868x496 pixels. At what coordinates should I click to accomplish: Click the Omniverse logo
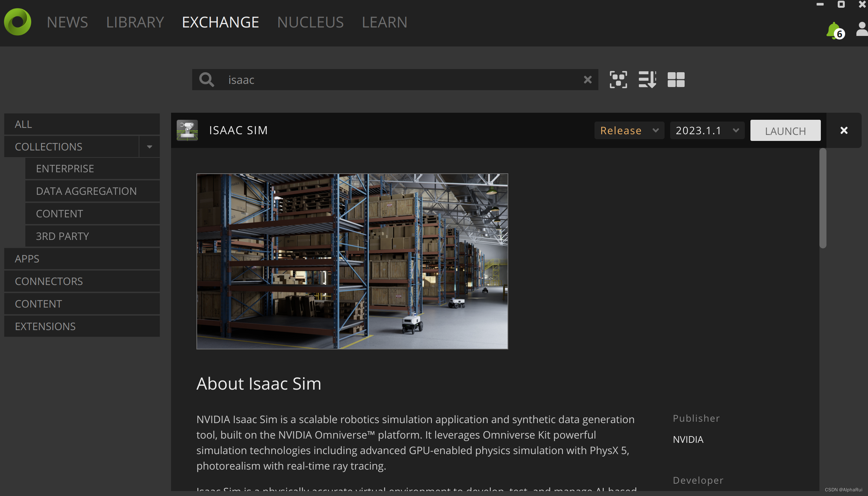(17, 22)
